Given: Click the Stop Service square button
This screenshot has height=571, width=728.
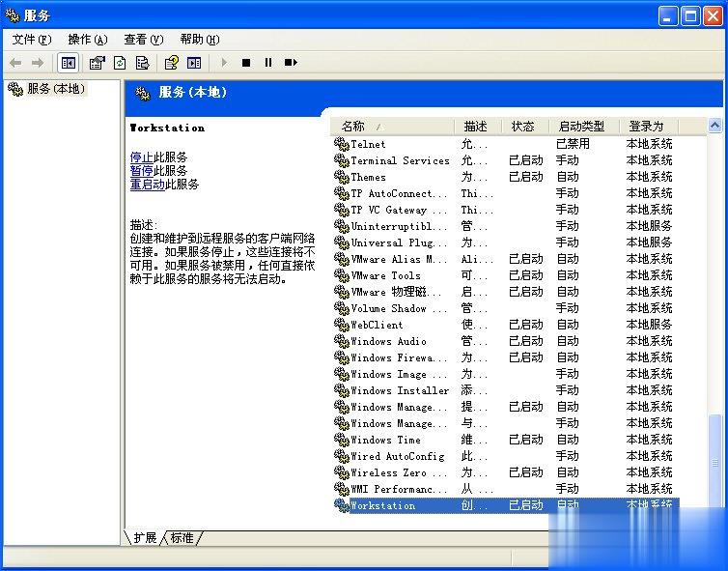Looking at the screenshot, I should coord(246,62).
